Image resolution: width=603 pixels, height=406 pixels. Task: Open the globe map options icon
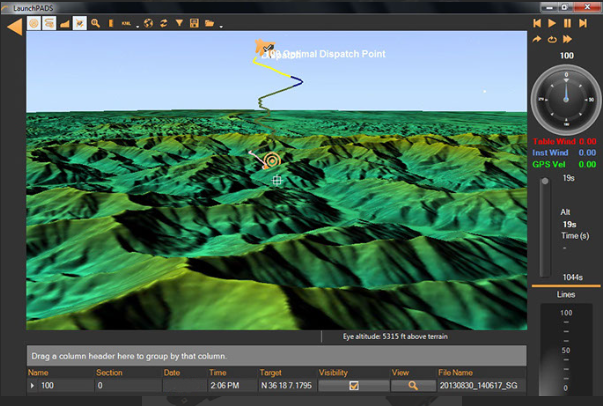pos(149,23)
